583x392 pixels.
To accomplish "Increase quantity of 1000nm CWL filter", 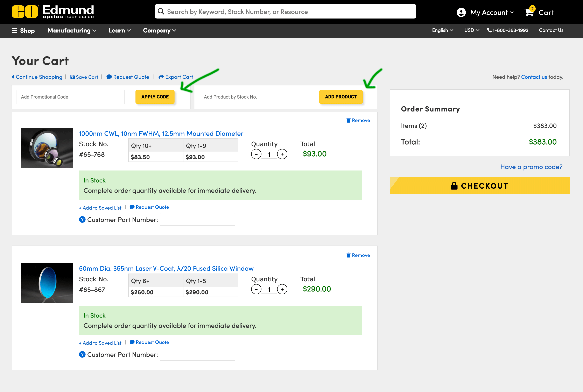I will [282, 154].
